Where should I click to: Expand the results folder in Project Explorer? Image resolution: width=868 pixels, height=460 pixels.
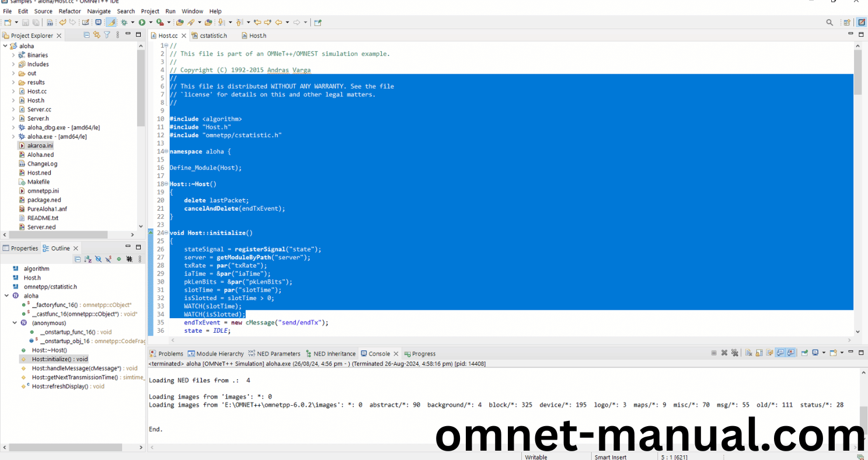coord(13,82)
